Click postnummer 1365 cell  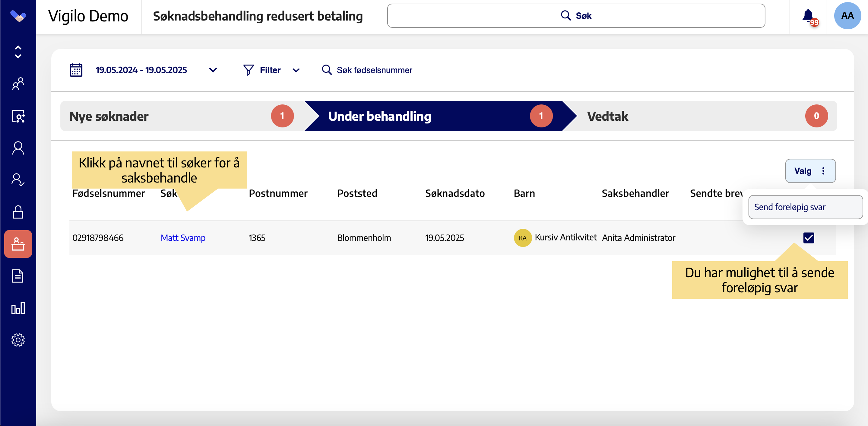coord(257,238)
